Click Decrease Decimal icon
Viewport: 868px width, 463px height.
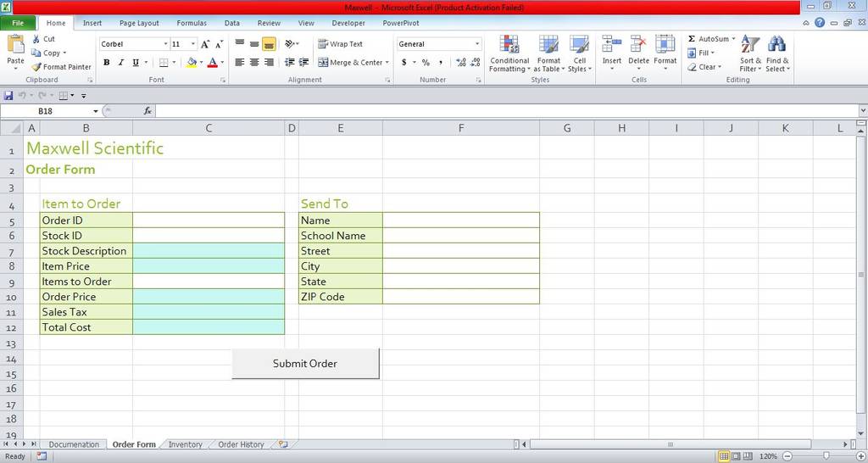475,62
